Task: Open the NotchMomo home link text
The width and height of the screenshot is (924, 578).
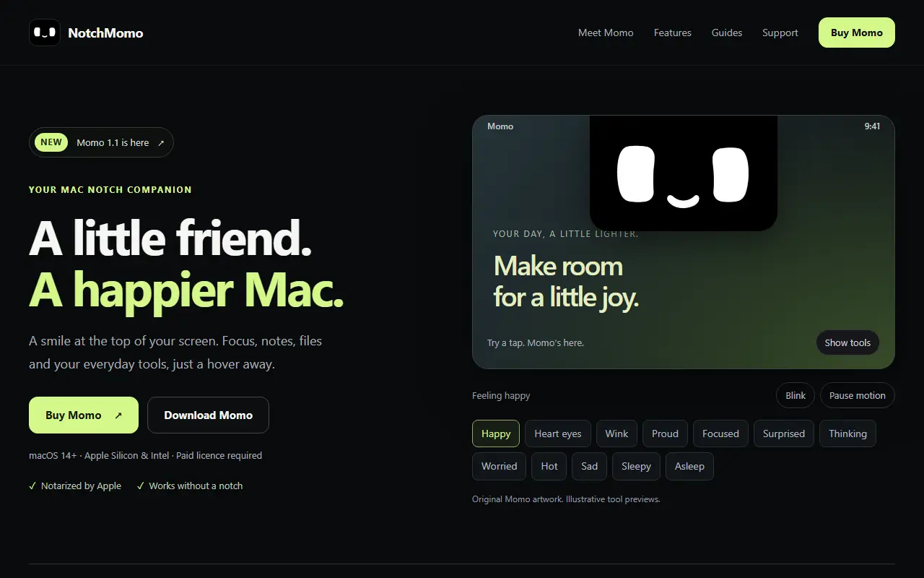Action: tap(105, 33)
